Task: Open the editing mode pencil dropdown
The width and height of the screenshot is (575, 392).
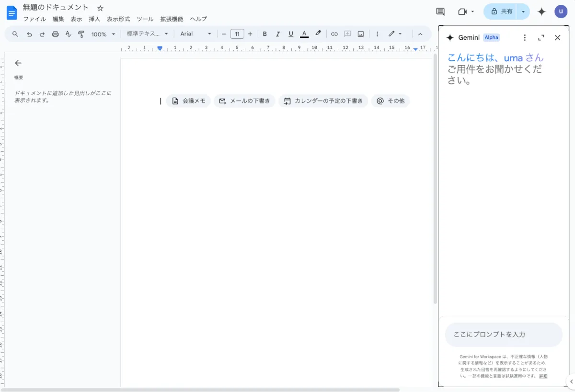Action: pyautogui.click(x=395, y=34)
